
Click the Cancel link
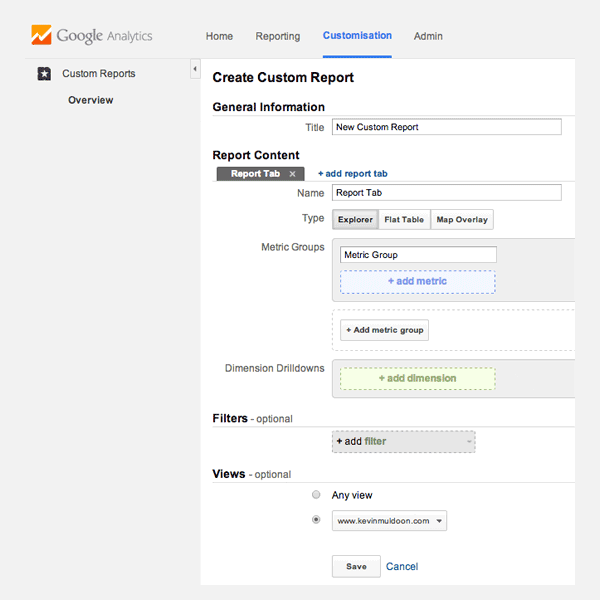(402, 567)
